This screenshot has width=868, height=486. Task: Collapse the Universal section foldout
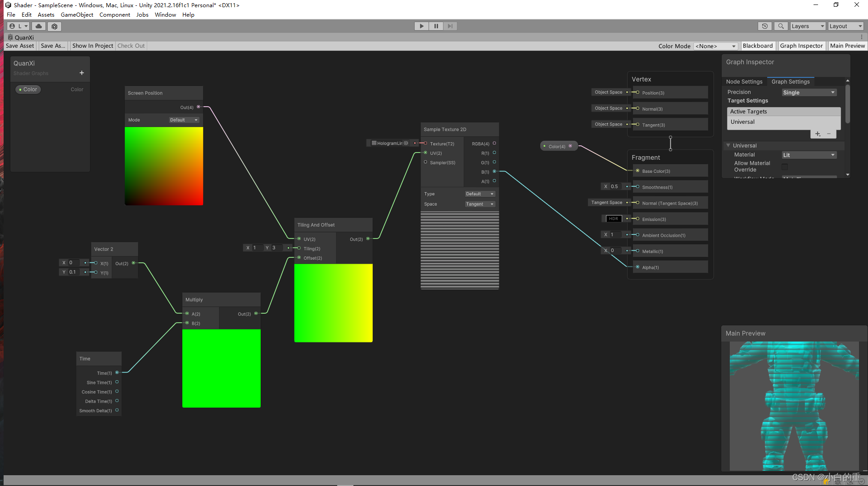coord(728,145)
